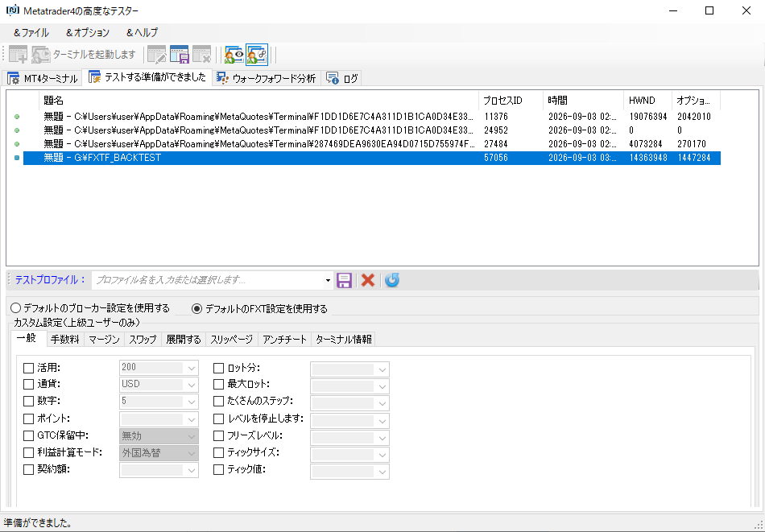Switch to the MT4ターミナル tab
The image size is (765, 532).
click(x=43, y=78)
